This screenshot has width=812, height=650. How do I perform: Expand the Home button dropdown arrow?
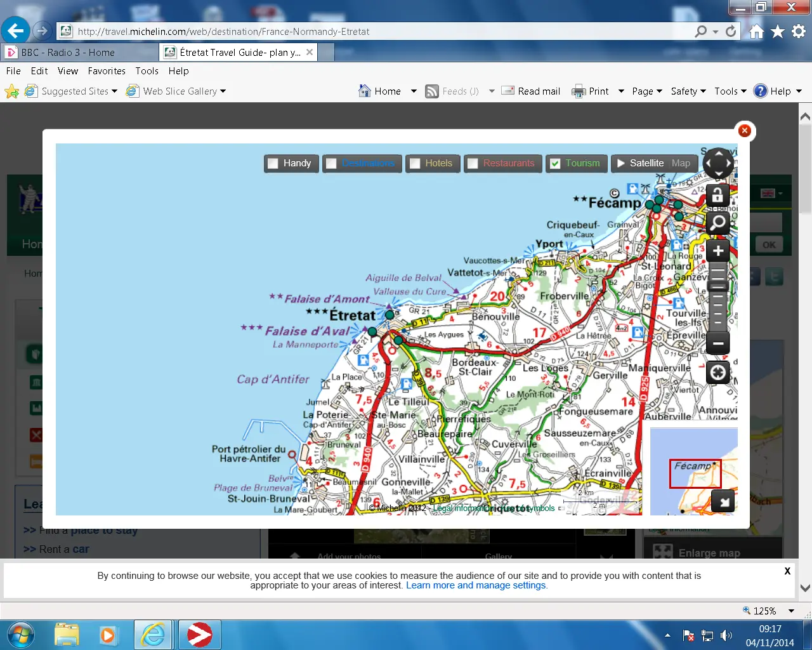(x=414, y=91)
